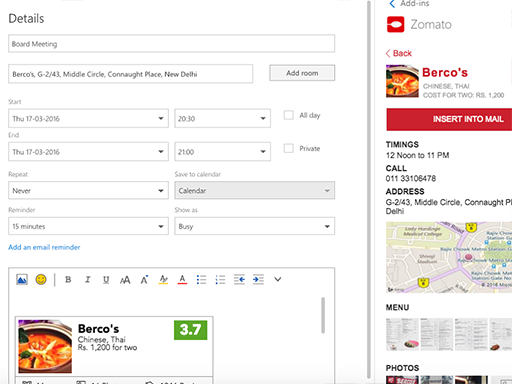Screen dimensions: 512x384
Task: Insert picture using the image icon
Action: pyautogui.click(x=22, y=279)
